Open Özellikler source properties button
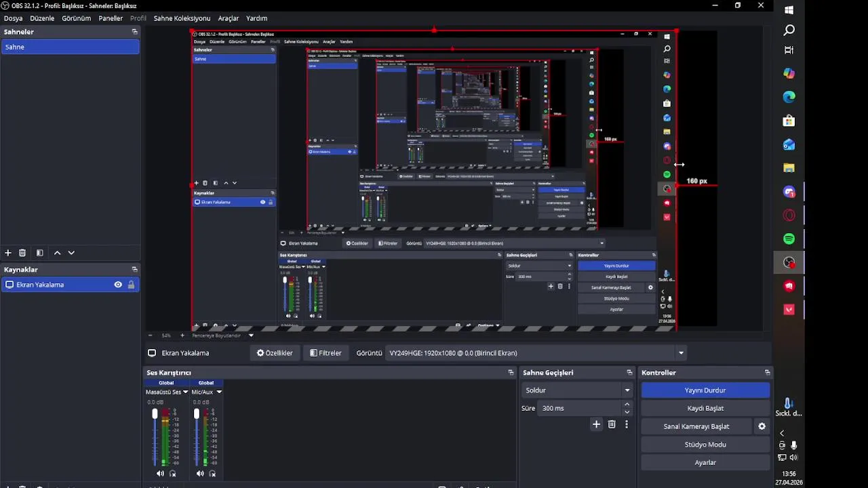 pyautogui.click(x=275, y=353)
